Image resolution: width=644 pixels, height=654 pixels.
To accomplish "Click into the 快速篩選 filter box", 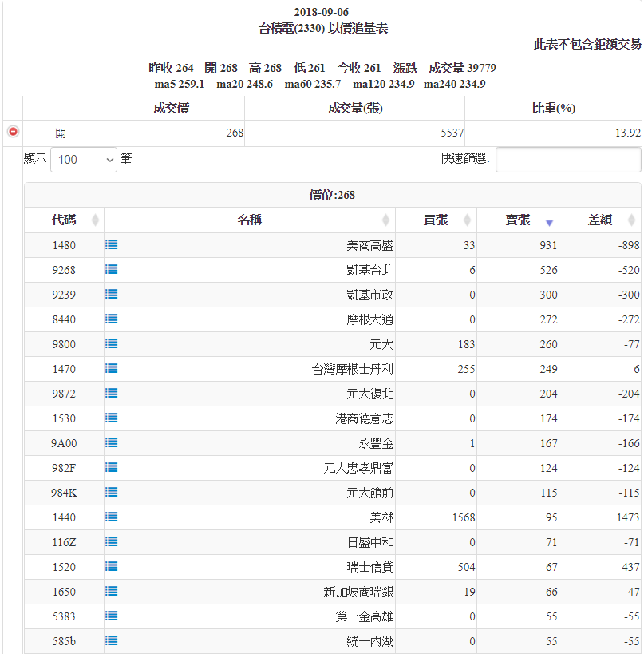I will [567, 160].
